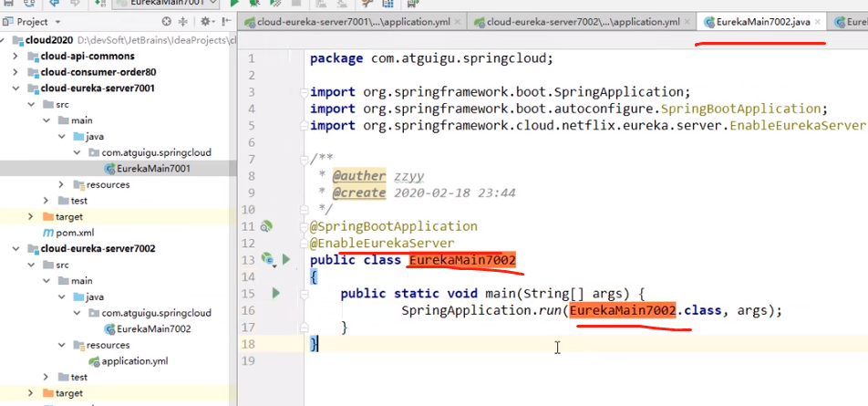Collapse the cloud-eureka-server7001 module

pos(15,88)
